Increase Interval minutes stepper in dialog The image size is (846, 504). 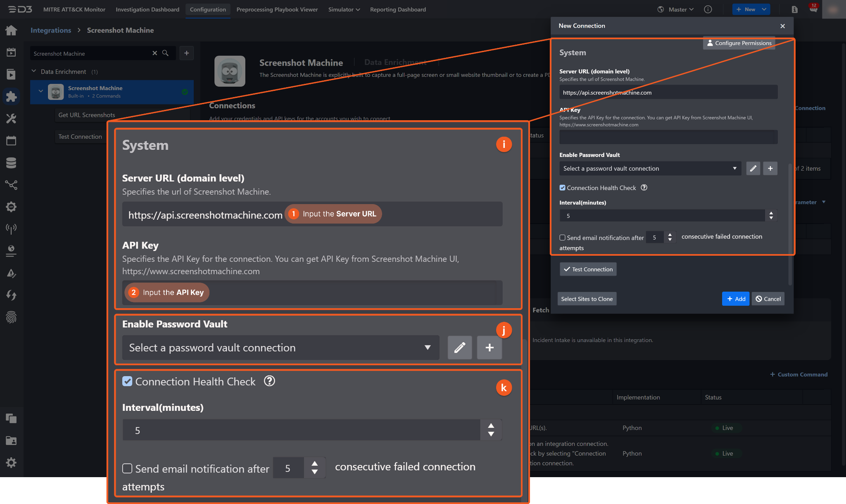tap(771, 213)
